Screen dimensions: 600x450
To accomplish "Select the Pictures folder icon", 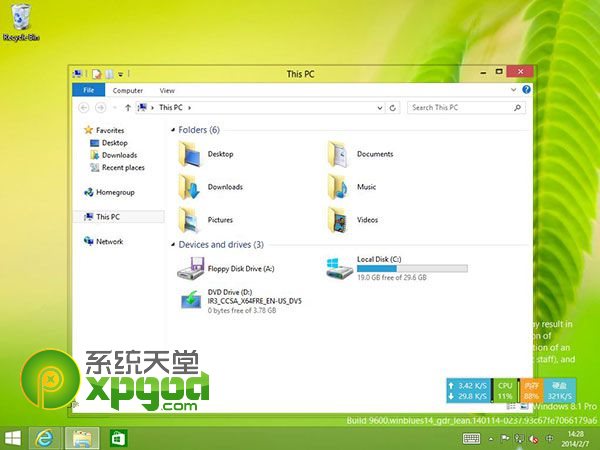I will [190, 220].
